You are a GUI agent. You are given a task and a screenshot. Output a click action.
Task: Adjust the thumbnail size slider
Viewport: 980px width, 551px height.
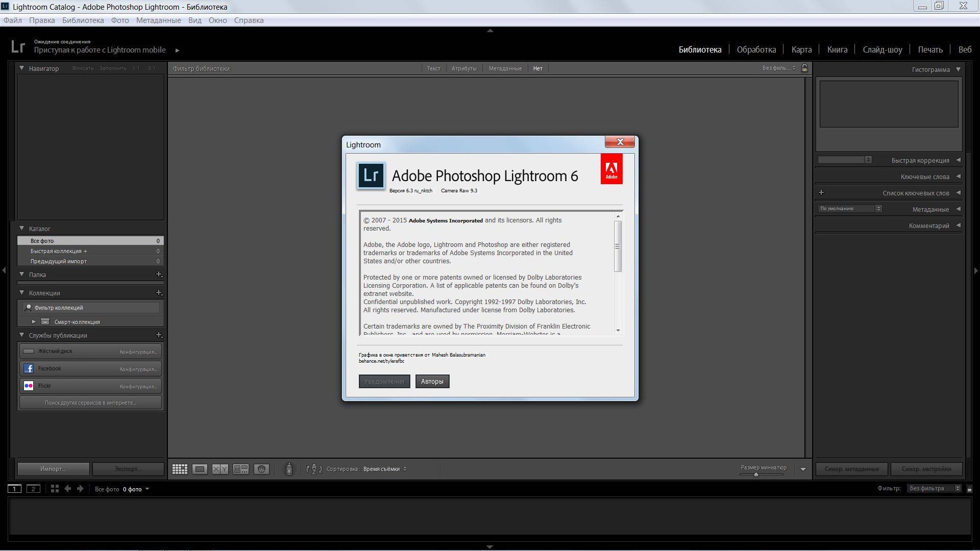[x=756, y=474]
